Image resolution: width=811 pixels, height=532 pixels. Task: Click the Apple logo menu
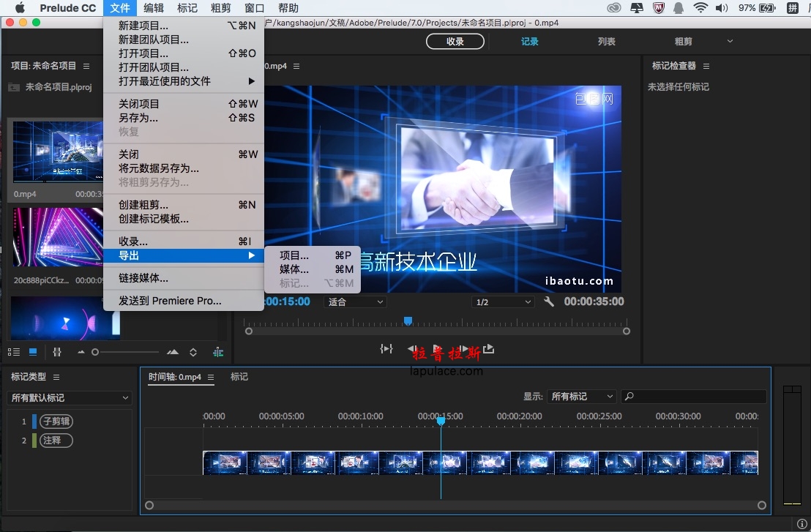tap(20, 8)
